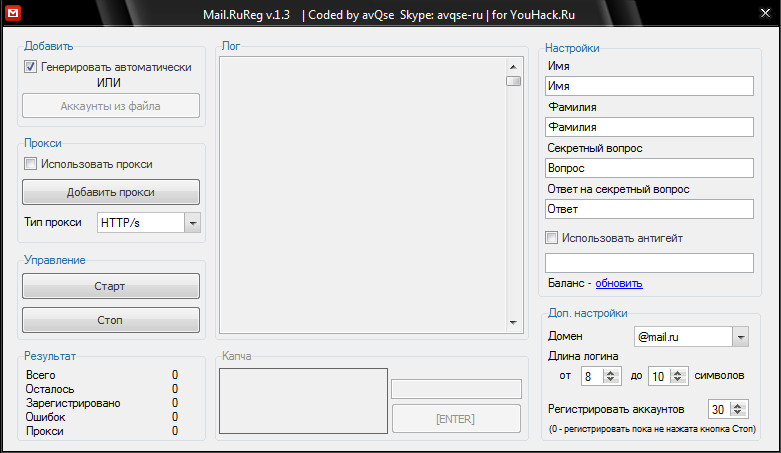The height and width of the screenshot is (453, 781).
Task: Click the Имя input field
Action: [649, 86]
